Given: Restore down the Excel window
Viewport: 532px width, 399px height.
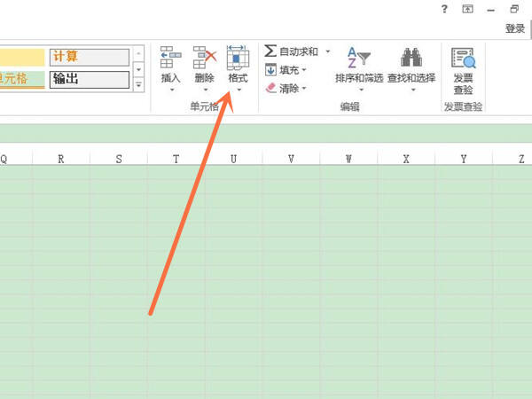Looking at the screenshot, I should (x=514, y=9).
